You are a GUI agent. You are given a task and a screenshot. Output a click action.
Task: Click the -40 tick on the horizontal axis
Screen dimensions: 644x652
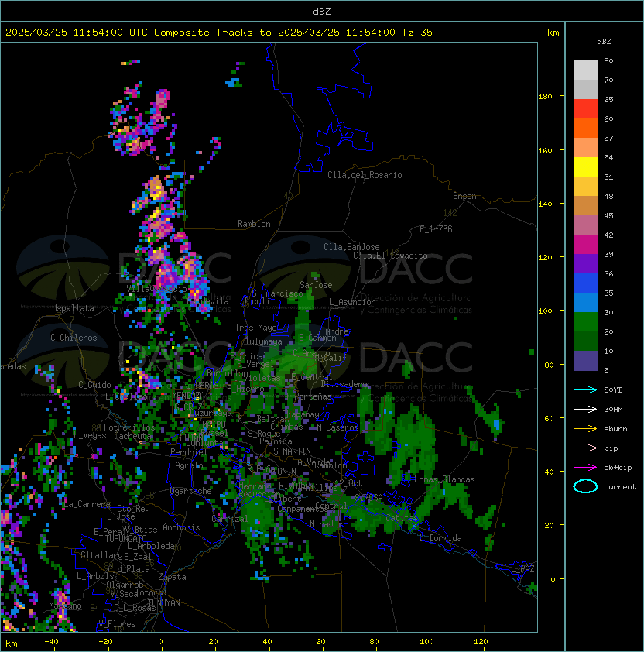(x=51, y=642)
